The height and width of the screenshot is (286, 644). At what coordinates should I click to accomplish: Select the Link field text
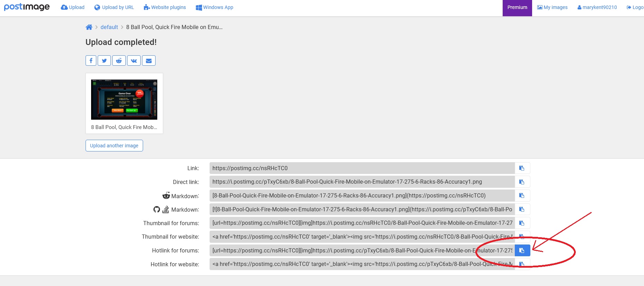[x=362, y=168]
